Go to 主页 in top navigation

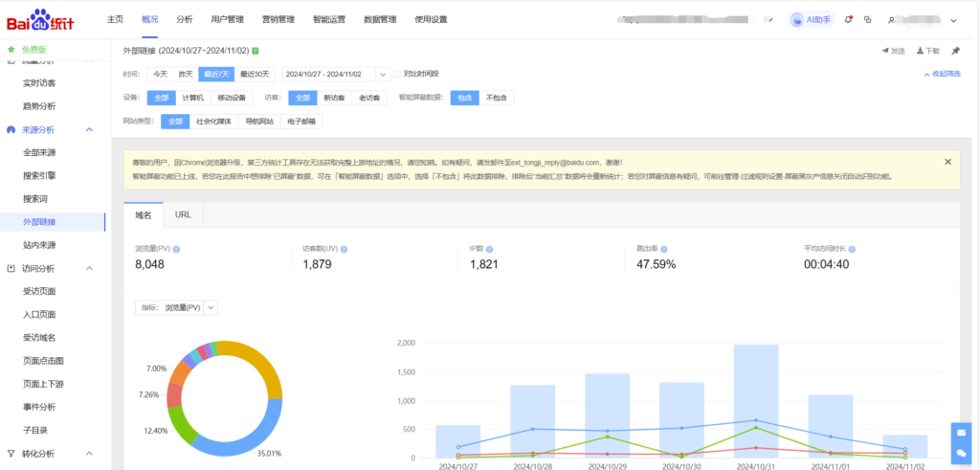click(x=115, y=19)
